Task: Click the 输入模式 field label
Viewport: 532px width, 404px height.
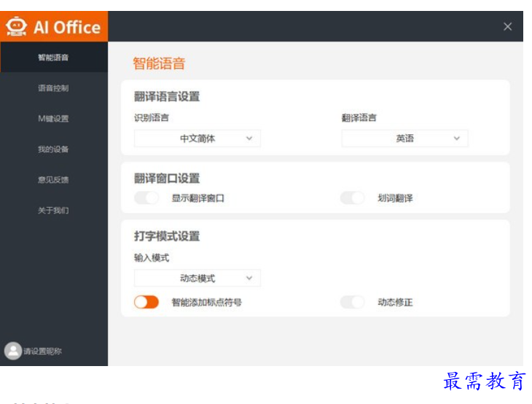Action: (x=152, y=257)
